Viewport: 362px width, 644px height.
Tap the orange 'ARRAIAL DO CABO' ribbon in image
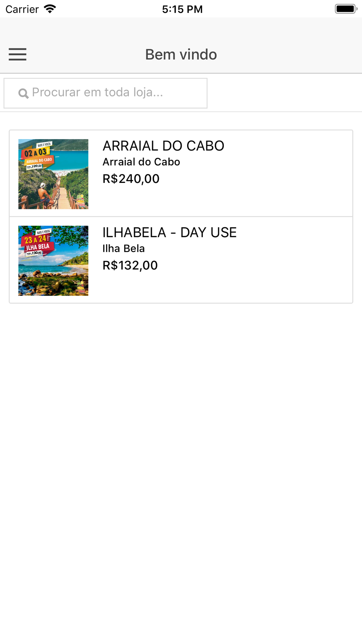tap(39, 160)
